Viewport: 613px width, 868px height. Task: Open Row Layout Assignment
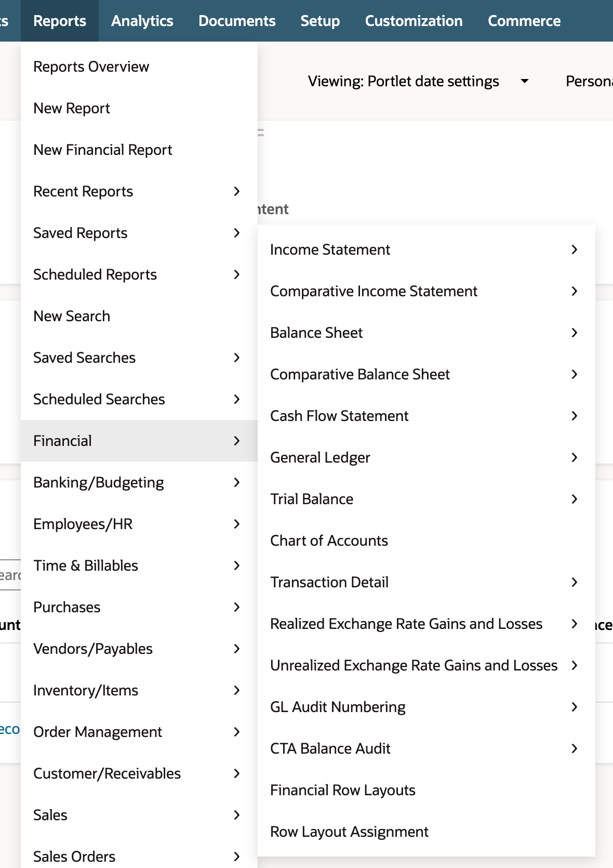pyautogui.click(x=426, y=832)
